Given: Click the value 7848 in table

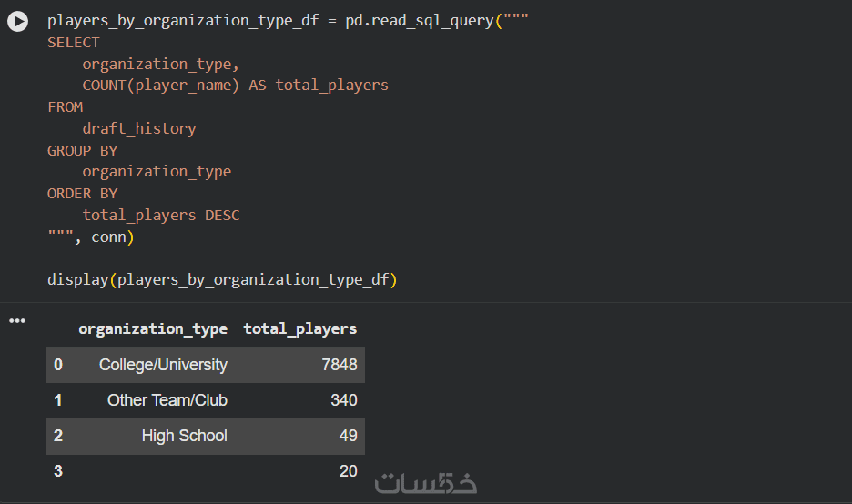Looking at the screenshot, I should tap(339, 365).
